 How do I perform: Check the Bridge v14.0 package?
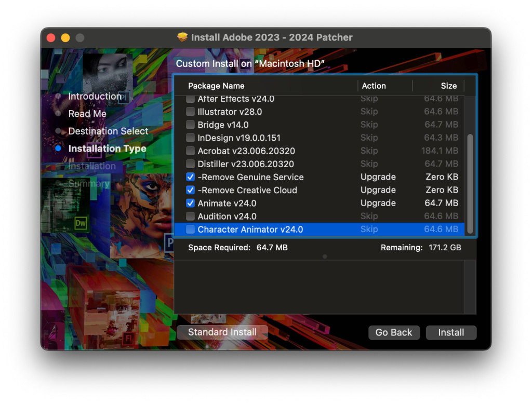pyautogui.click(x=190, y=125)
